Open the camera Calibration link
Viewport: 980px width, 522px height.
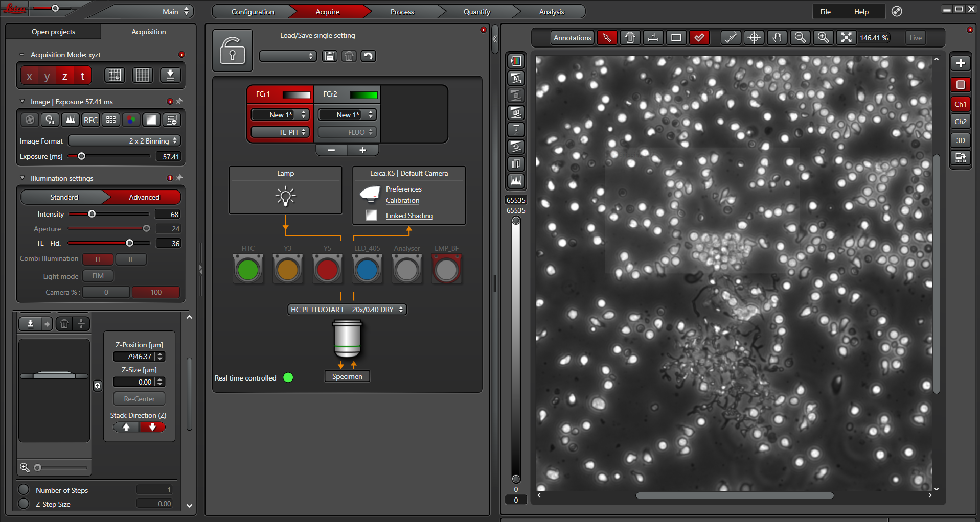point(402,201)
